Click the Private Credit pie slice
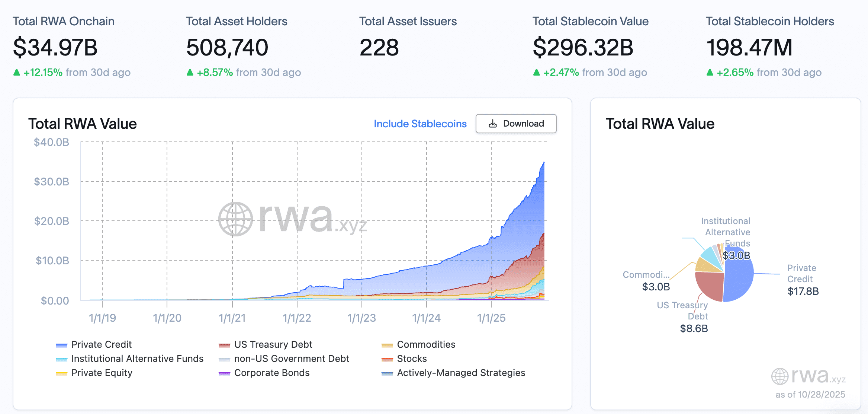The image size is (868, 414). [x=740, y=279]
